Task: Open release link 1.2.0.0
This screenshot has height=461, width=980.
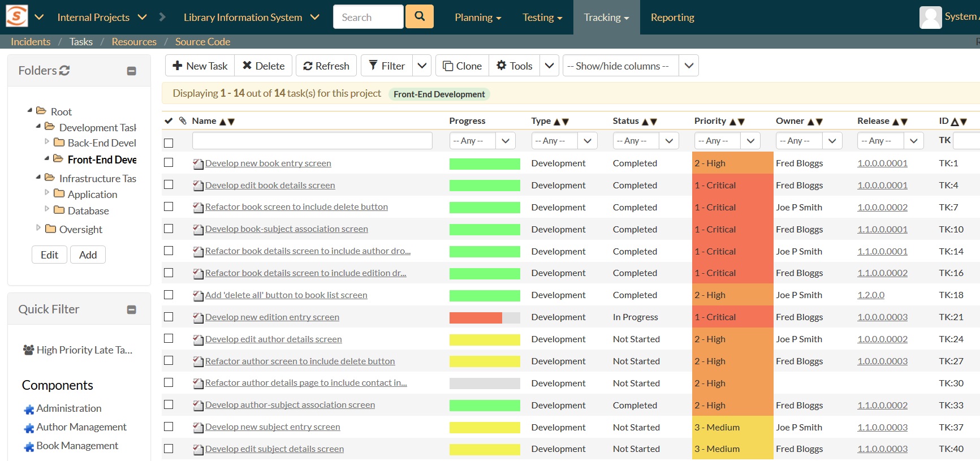Action: (x=870, y=295)
